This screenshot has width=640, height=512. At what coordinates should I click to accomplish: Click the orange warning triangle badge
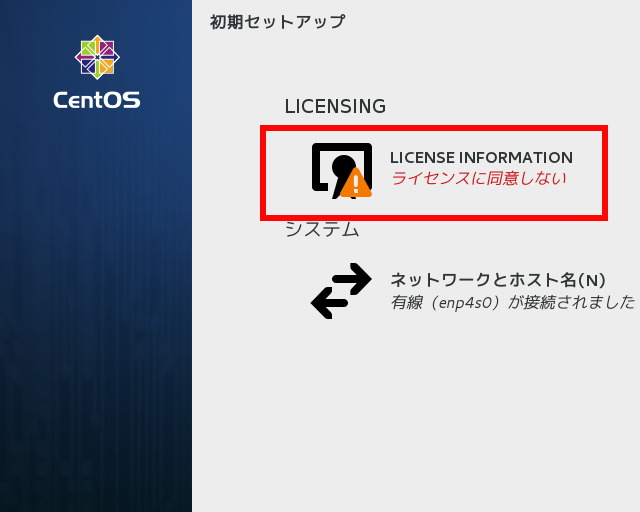(355, 184)
